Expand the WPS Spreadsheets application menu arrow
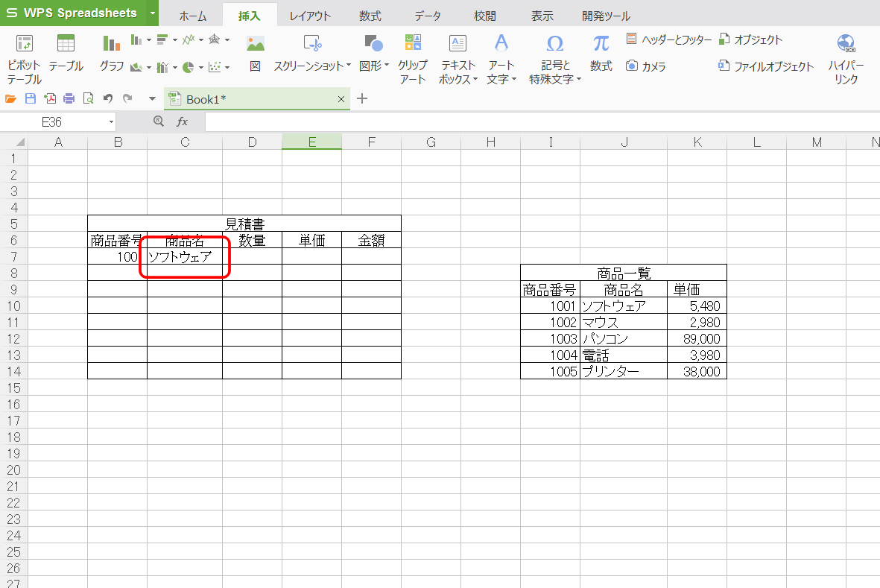Screen dimensions: 880x588 153,13
